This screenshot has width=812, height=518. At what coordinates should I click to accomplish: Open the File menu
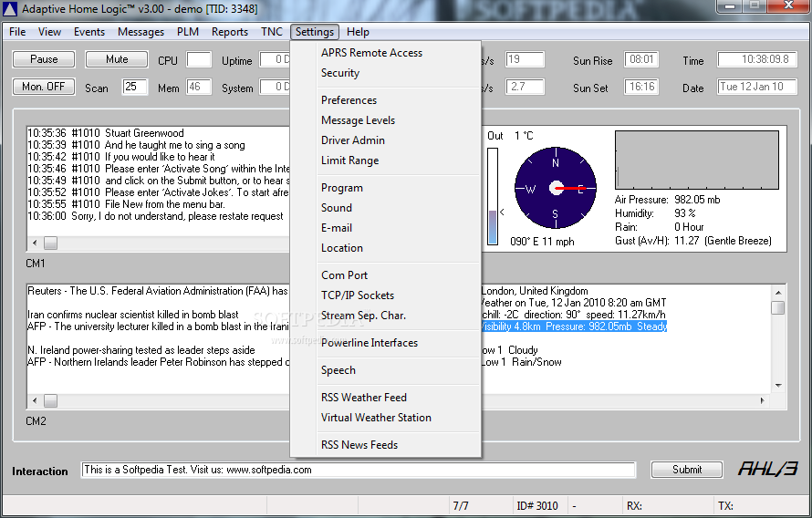click(17, 32)
